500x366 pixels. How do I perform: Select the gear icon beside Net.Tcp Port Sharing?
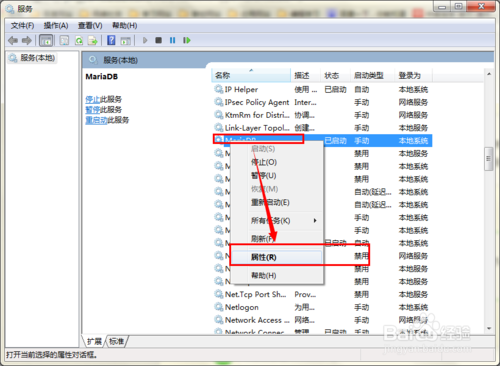click(x=219, y=294)
